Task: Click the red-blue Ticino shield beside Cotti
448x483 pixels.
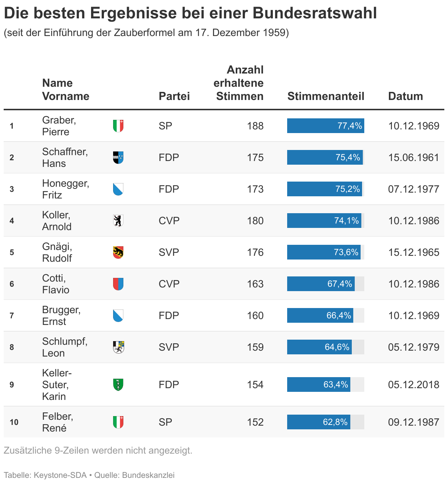Action: coord(118,284)
